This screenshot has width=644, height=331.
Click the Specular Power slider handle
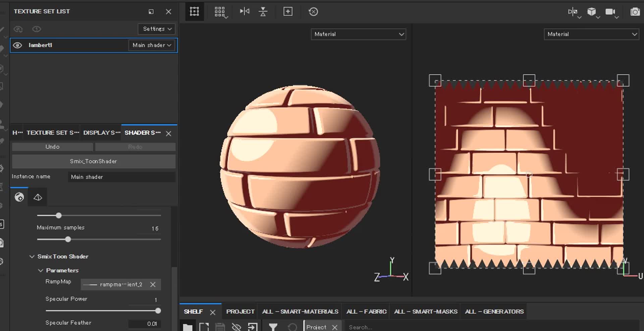click(158, 311)
